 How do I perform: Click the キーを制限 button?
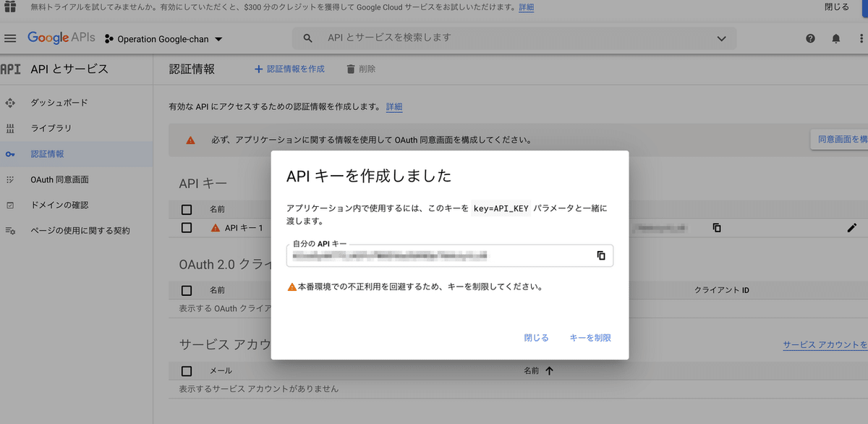tap(590, 337)
